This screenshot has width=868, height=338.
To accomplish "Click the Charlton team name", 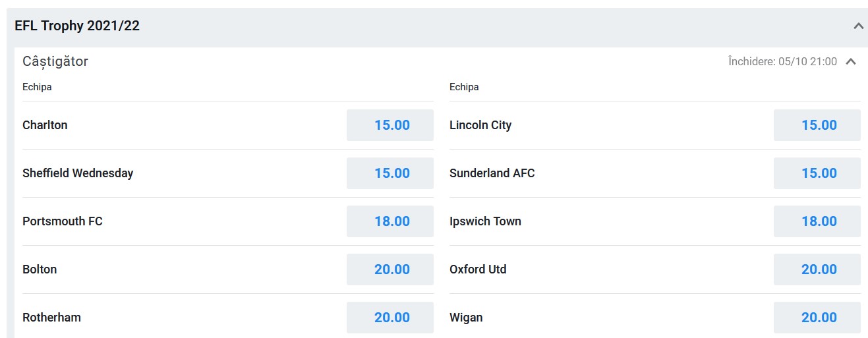I will (x=45, y=125).
